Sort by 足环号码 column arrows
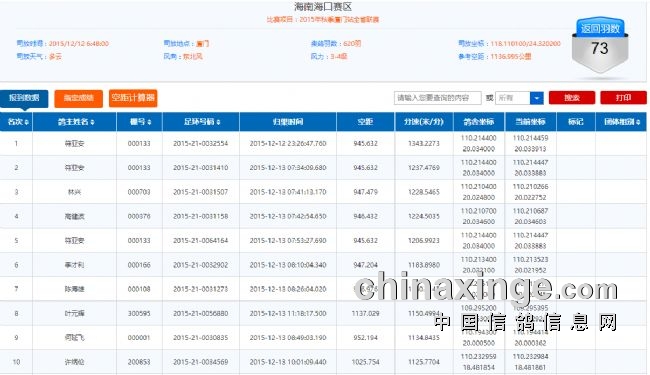The height and width of the screenshot is (375, 650). [218, 122]
